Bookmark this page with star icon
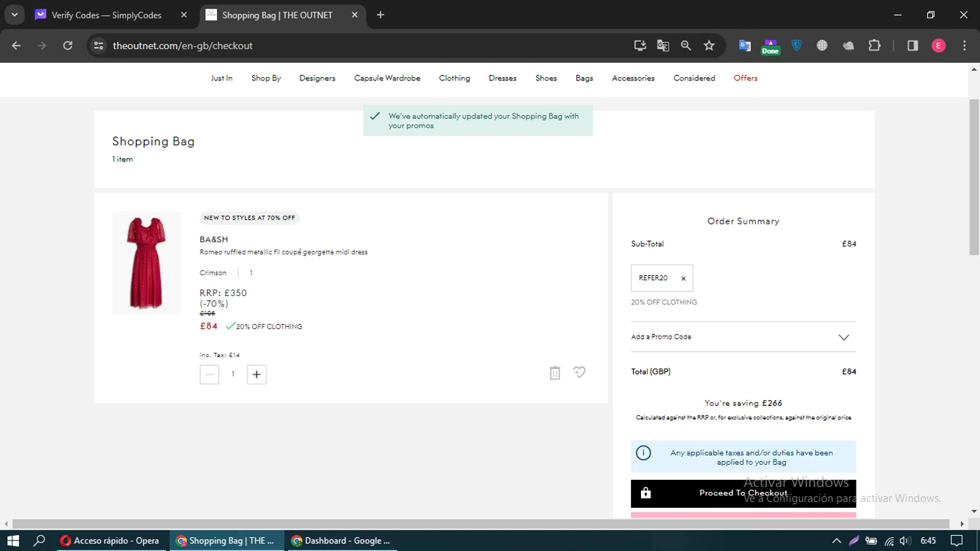Viewport: 980px width, 551px height. (x=709, y=46)
